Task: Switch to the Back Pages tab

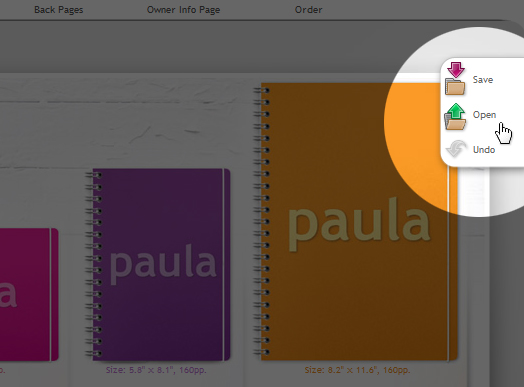Action: point(58,10)
